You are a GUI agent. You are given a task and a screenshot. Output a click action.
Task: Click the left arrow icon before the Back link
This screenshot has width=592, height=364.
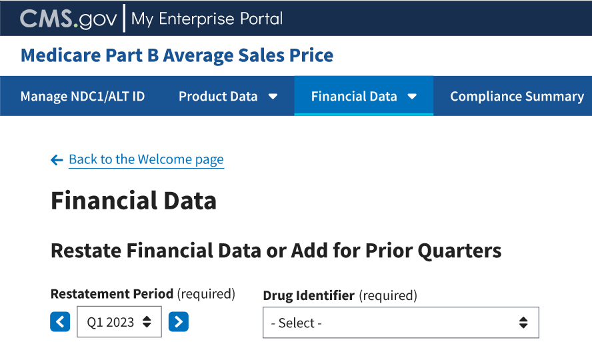pyautogui.click(x=57, y=160)
